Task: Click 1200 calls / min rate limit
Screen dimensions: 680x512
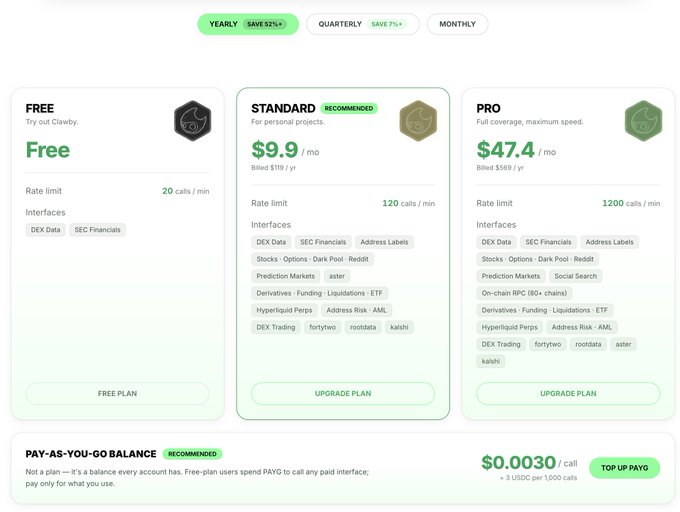Action: tap(631, 203)
